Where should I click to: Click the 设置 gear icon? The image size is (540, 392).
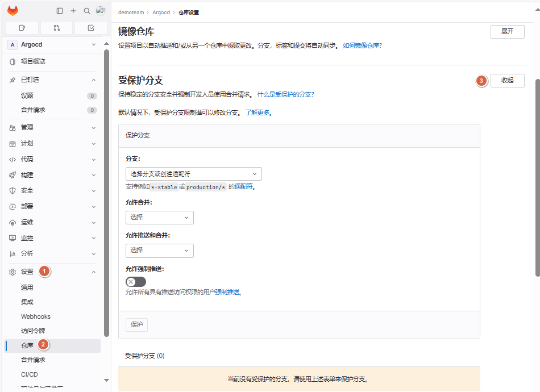tap(13, 272)
